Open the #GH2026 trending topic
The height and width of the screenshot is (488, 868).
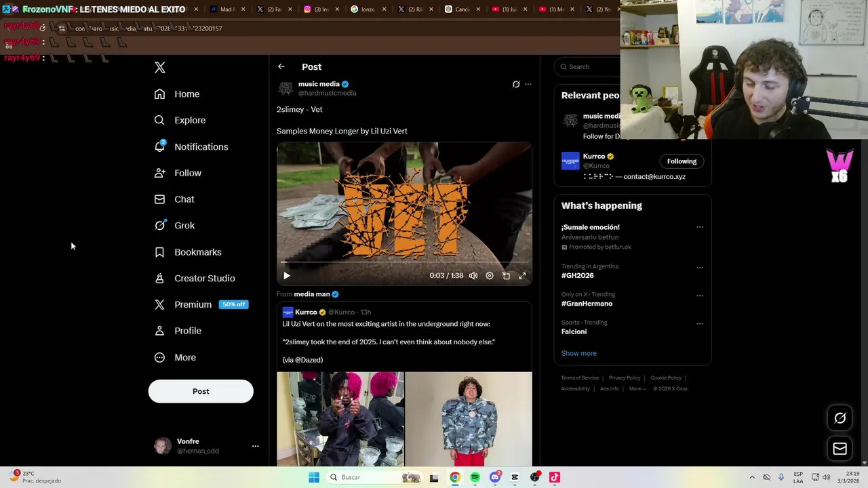click(x=577, y=276)
